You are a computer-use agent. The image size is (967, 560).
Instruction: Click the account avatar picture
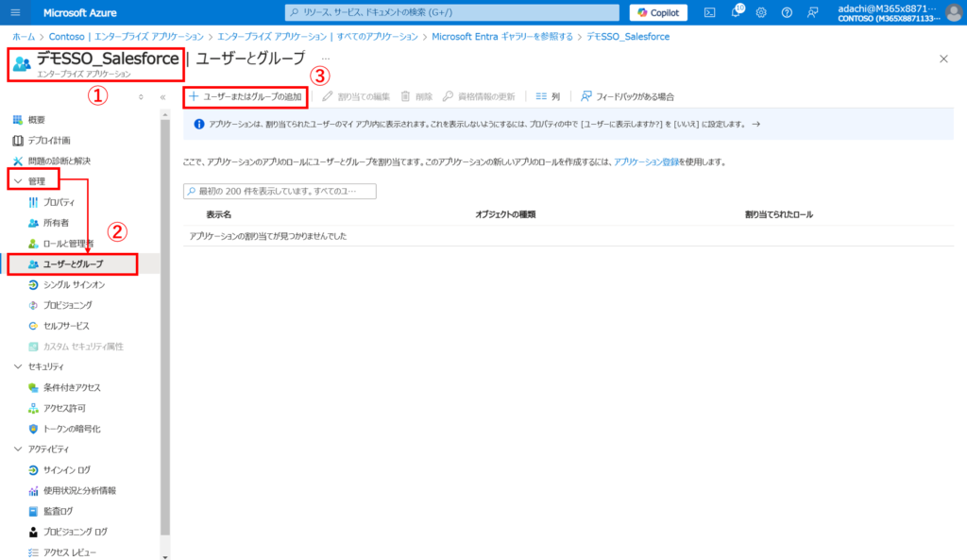[955, 12]
